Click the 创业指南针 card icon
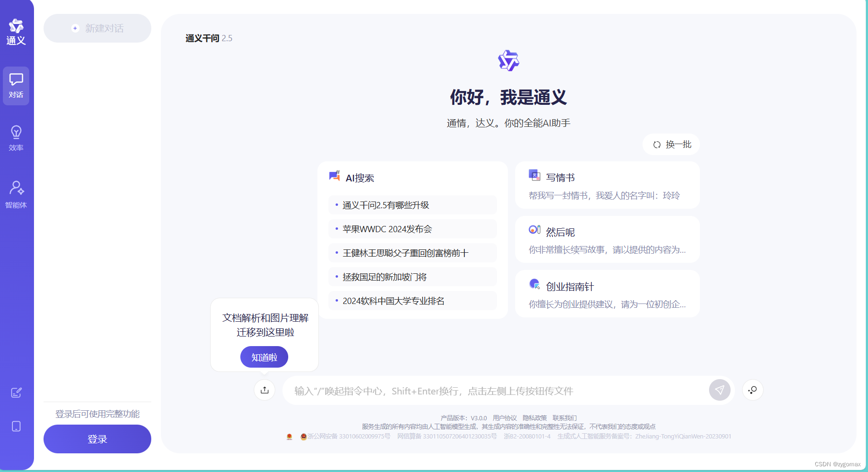 (x=534, y=284)
